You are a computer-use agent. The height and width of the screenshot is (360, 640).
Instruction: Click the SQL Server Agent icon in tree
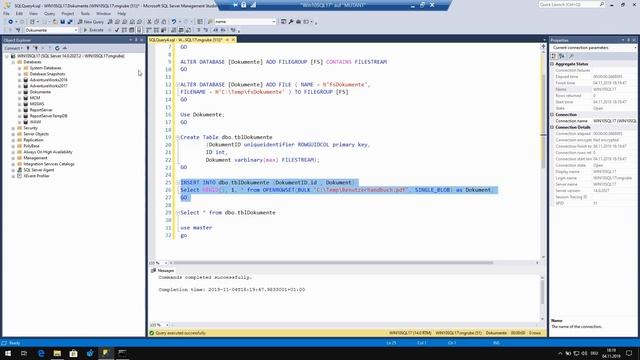pyautogui.click(x=20, y=170)
